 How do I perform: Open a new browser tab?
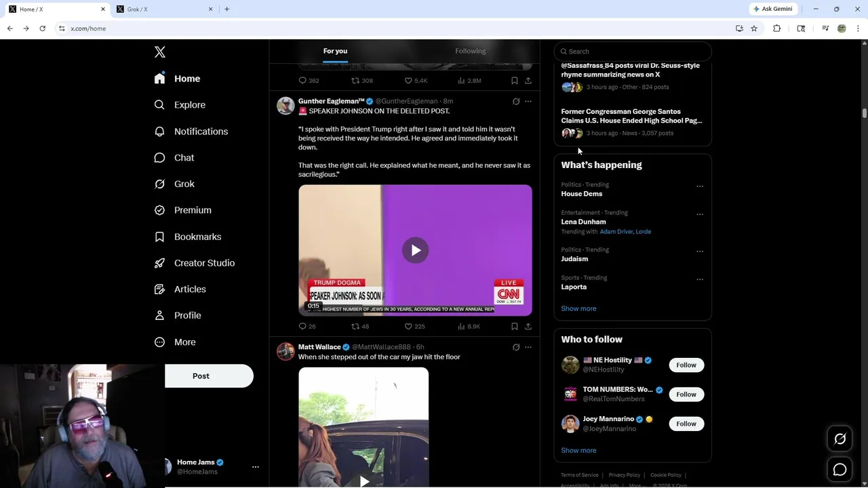(x=226, y=9)
